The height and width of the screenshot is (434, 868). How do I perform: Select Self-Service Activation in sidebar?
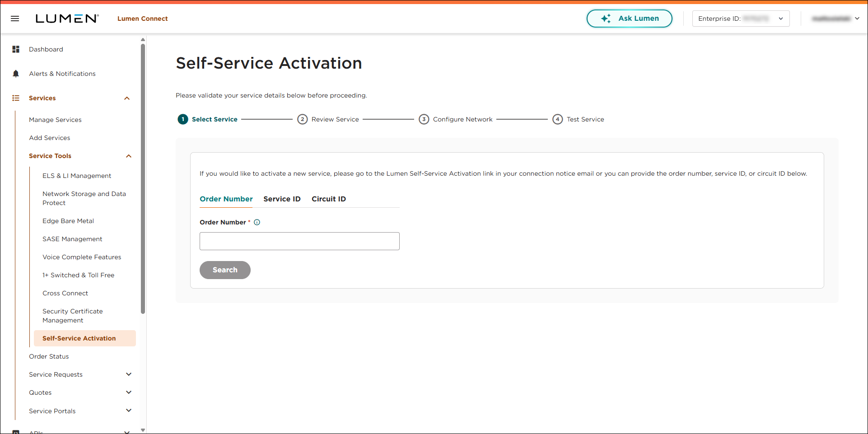pos(85,338)
